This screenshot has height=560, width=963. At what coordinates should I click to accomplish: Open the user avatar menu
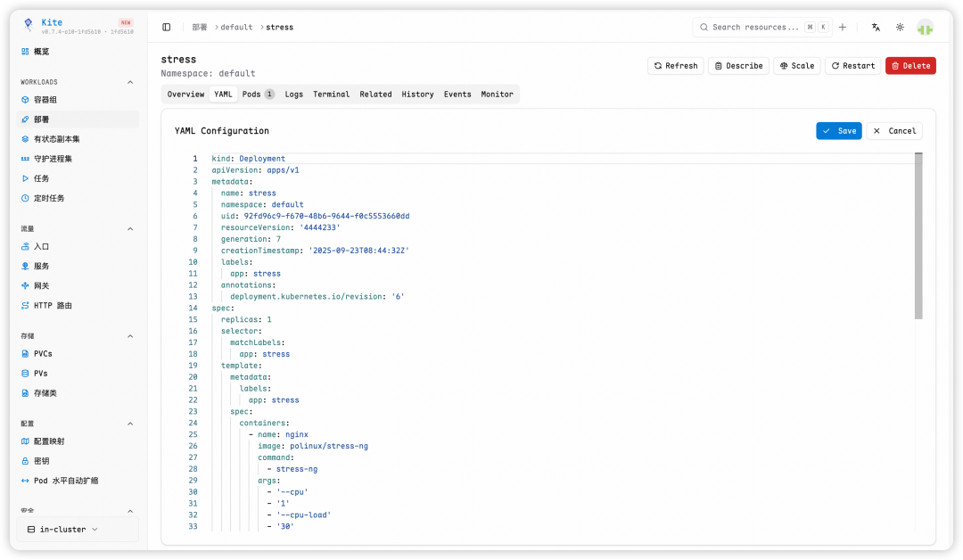pos(925,28)
